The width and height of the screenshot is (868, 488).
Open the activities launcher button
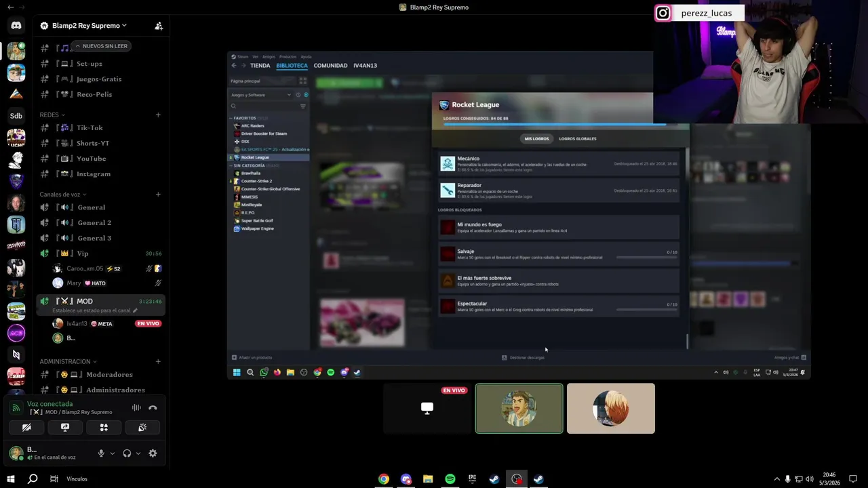[104, 428]
